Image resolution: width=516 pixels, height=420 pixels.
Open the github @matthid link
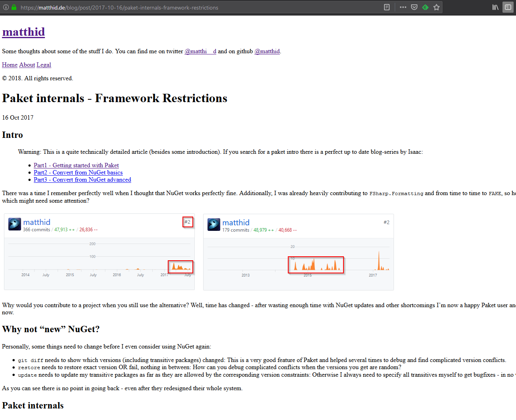click(267, 51)
